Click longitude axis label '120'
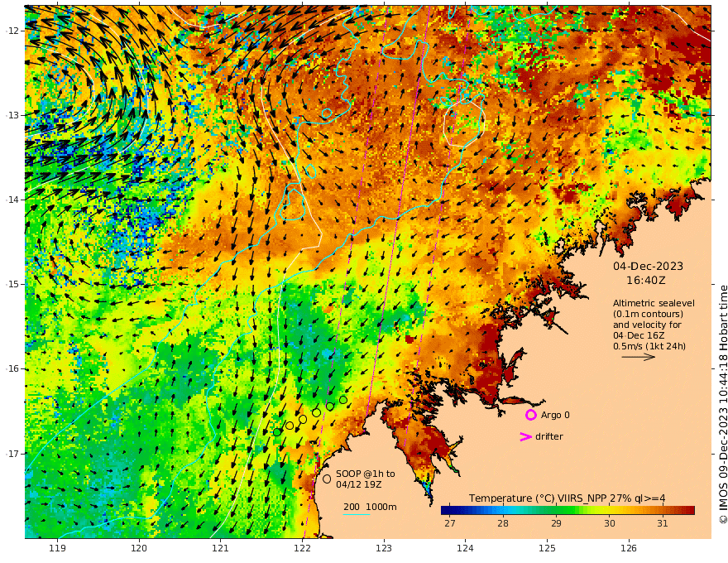Screen dimensions: 728x563 coord(139,549)
